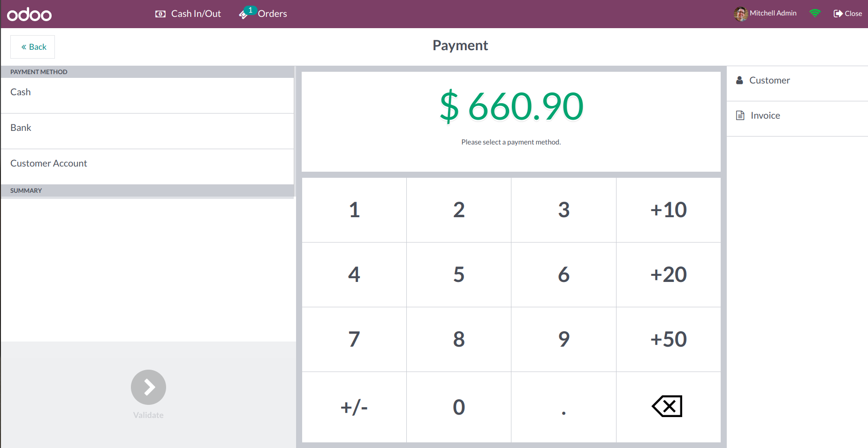Go Back to the order screen
Image resolution: width=868 pixels, height=448 pixels.
(x=32, y=46)
